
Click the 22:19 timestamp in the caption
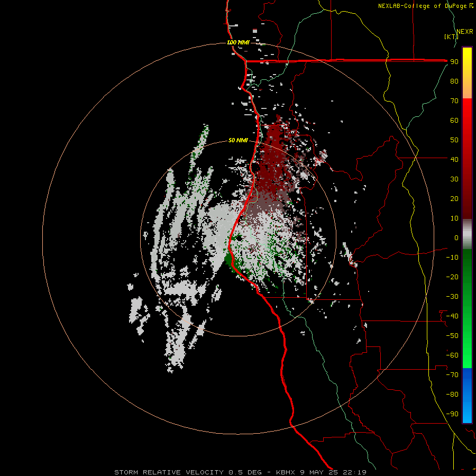pos(354,472)
